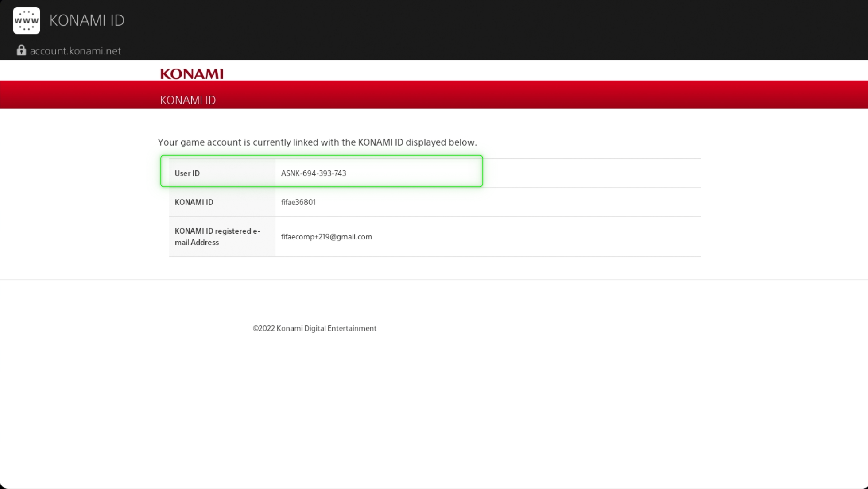This screenshot has height=489, width=868.
Task: Click the KONAMI wordmark above the banner
Action: (x=191, y=73)
